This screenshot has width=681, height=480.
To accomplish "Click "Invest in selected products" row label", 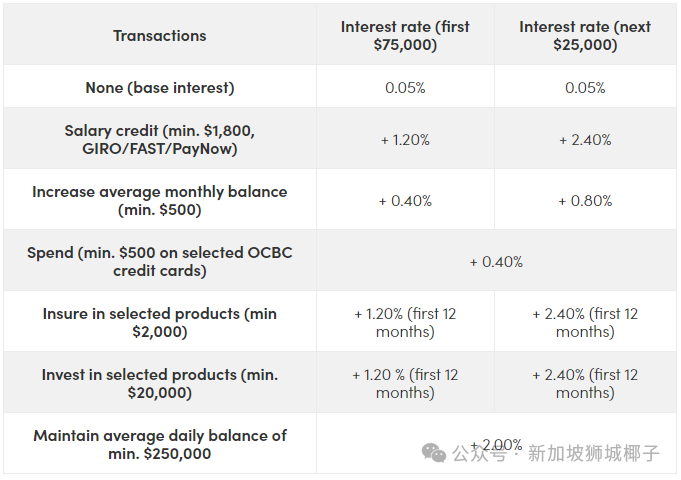I will click(x=160, y=383).
